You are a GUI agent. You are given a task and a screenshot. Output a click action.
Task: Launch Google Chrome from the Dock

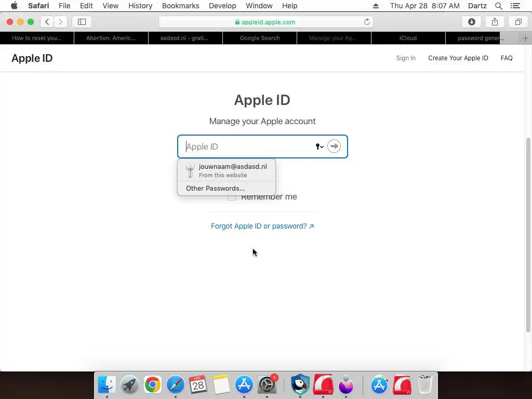pos(152,385)
